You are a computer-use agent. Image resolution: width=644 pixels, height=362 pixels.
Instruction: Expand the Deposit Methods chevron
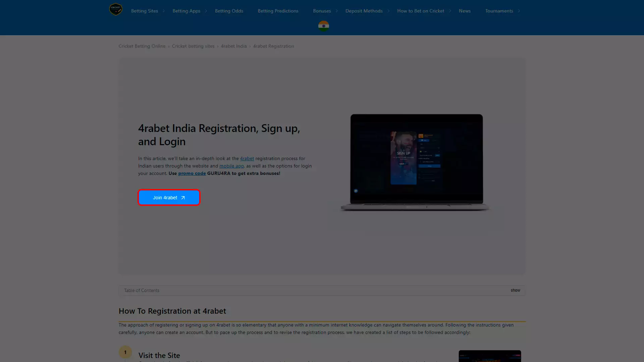(388, 11)
